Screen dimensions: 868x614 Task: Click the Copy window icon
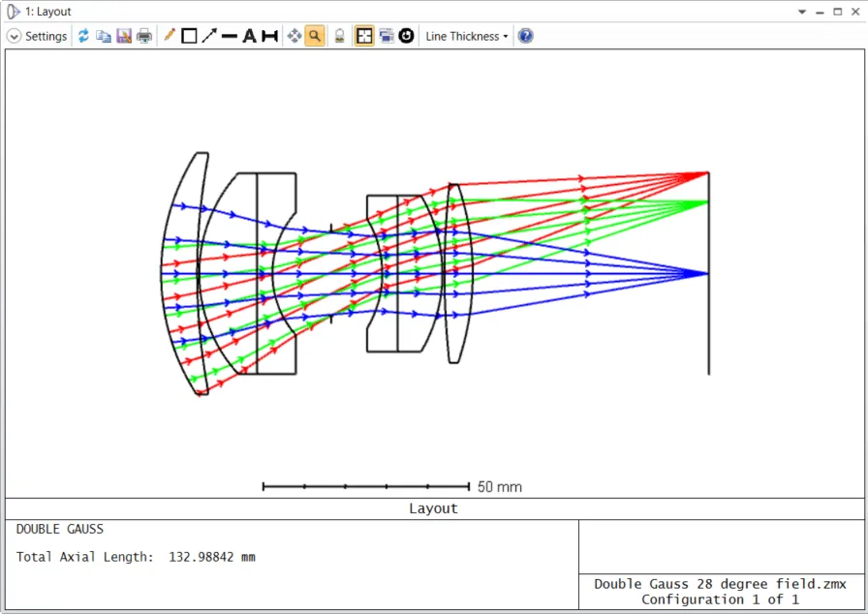click(104, 36)
